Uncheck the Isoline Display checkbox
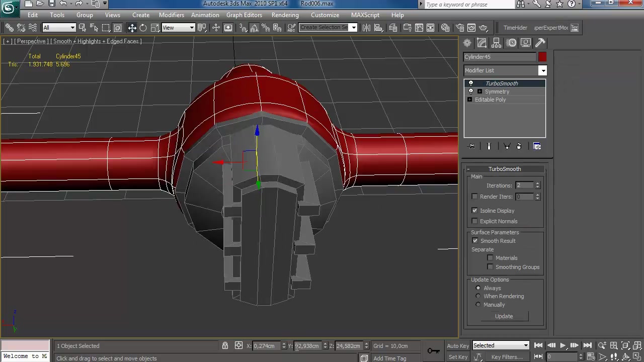 click(474, 211)
